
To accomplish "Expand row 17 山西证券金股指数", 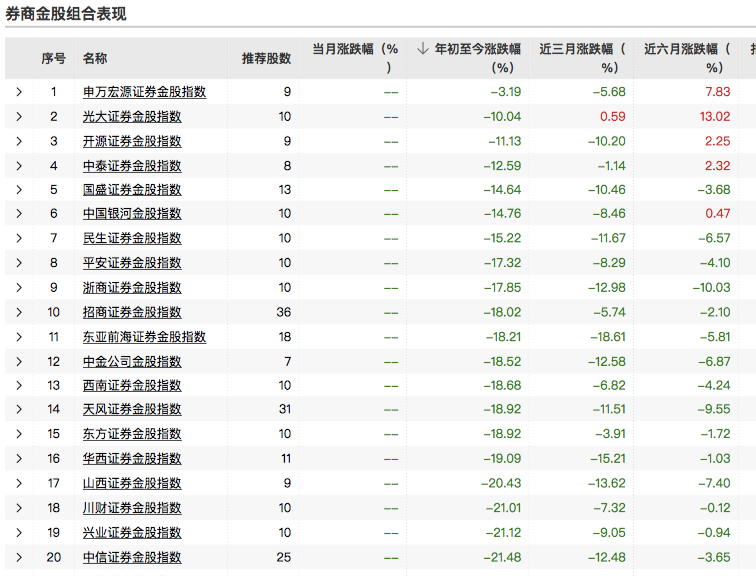I will [x=19, y=483].
